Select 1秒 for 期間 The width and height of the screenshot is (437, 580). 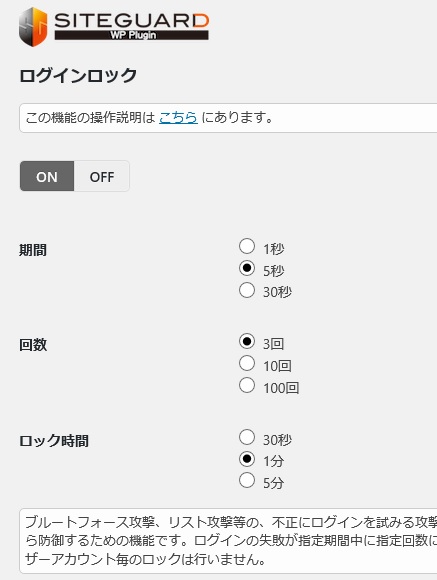(x=247, y=246)
